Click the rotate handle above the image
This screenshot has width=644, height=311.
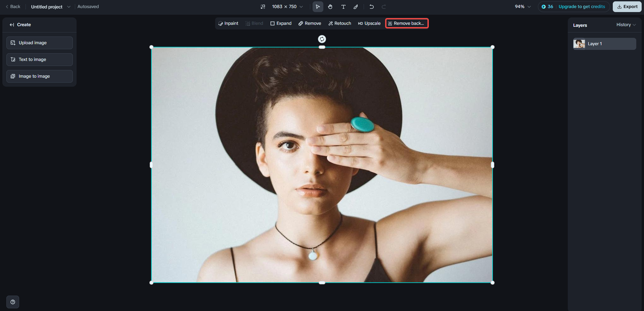(x=322, y=39)
